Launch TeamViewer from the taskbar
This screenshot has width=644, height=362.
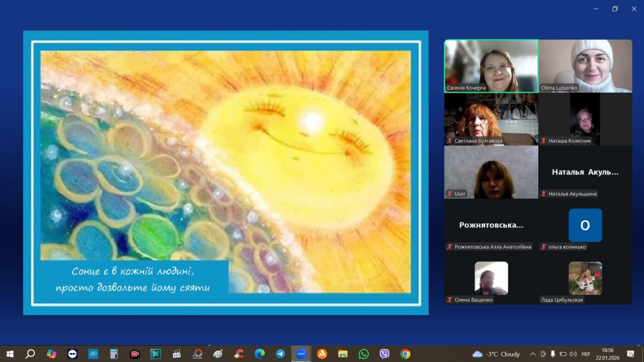pos(72,354)
